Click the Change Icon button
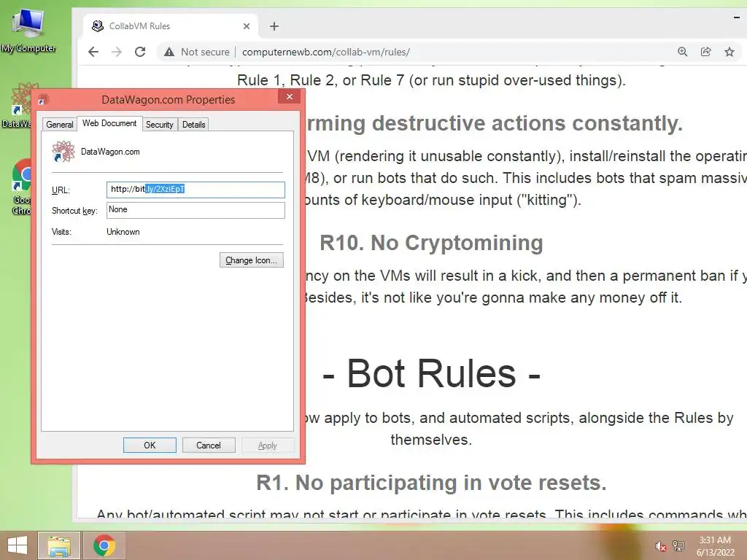The image size is (747, 560). [252, 260]
